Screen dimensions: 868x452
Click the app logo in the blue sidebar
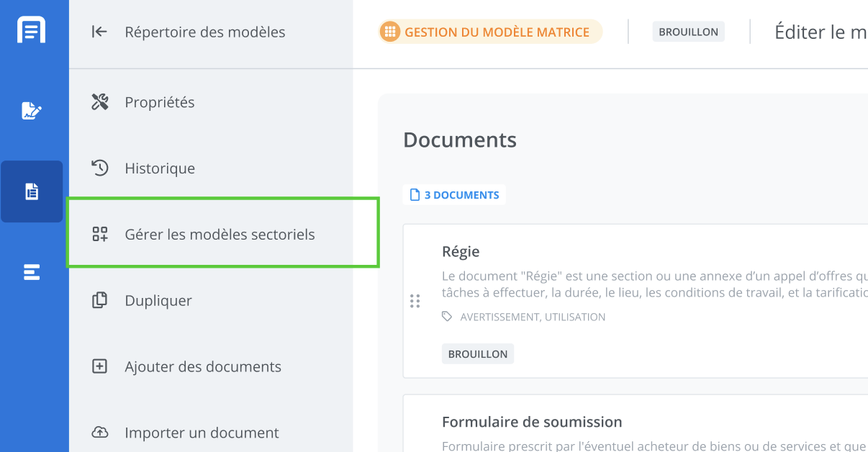[x=32, y=30]
